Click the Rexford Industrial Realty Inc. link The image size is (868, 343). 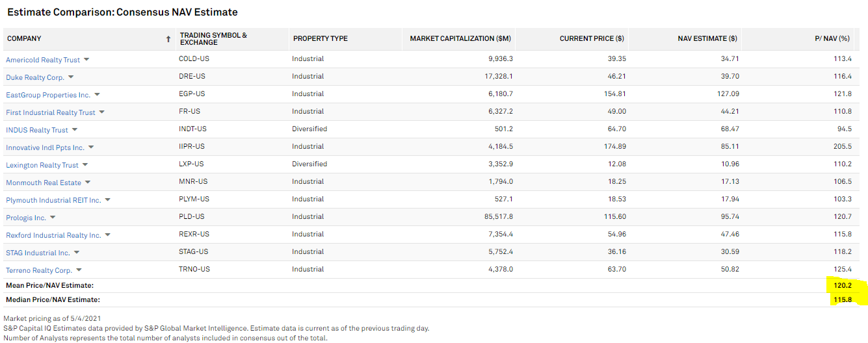pyautogui.click(x=53, y=235)
